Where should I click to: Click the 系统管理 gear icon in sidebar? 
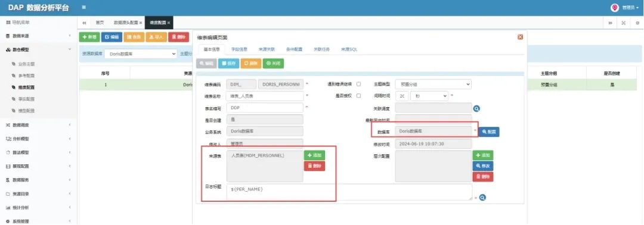click(8, 221)
